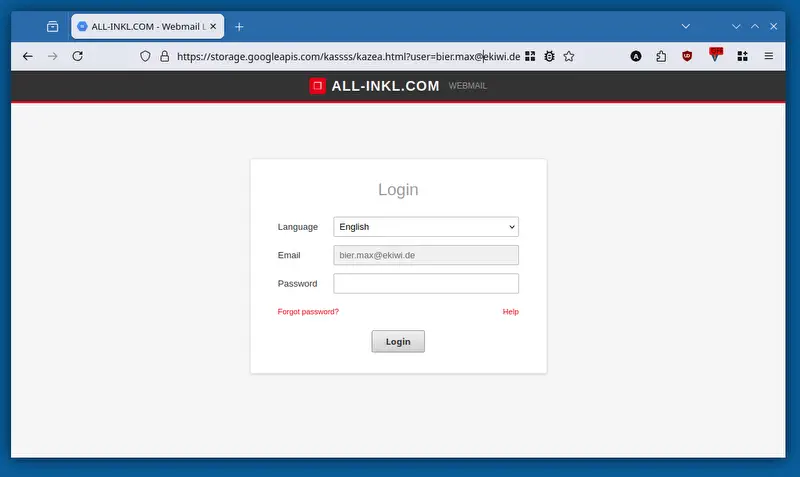Click the Email field with bier.max@ekiwi.de
The image size is (800, 477).
pos(426,255)
